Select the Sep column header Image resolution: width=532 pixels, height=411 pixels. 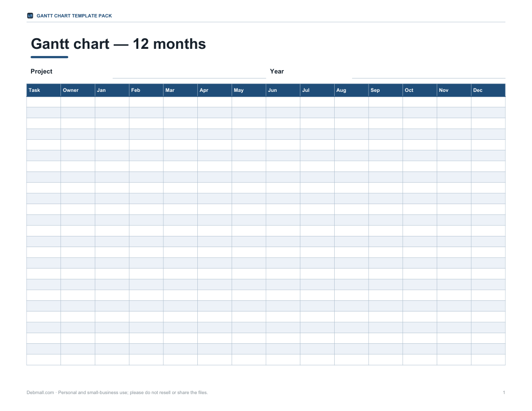386,90
